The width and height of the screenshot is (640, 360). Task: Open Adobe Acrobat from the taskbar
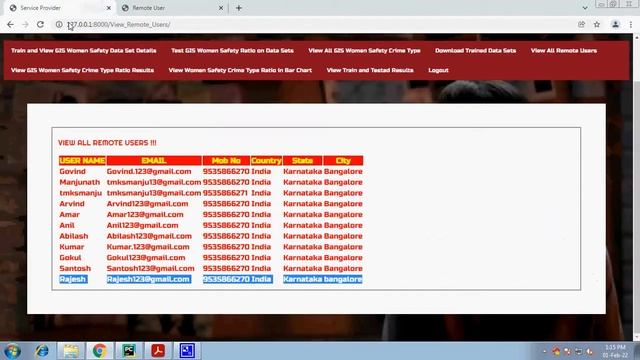coord(158,351)
